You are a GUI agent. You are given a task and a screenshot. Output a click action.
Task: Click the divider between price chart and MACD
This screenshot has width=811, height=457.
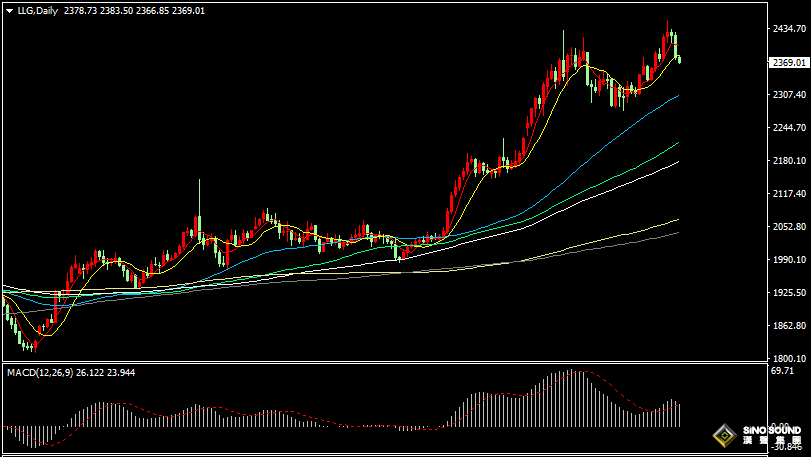click(380, 365)
